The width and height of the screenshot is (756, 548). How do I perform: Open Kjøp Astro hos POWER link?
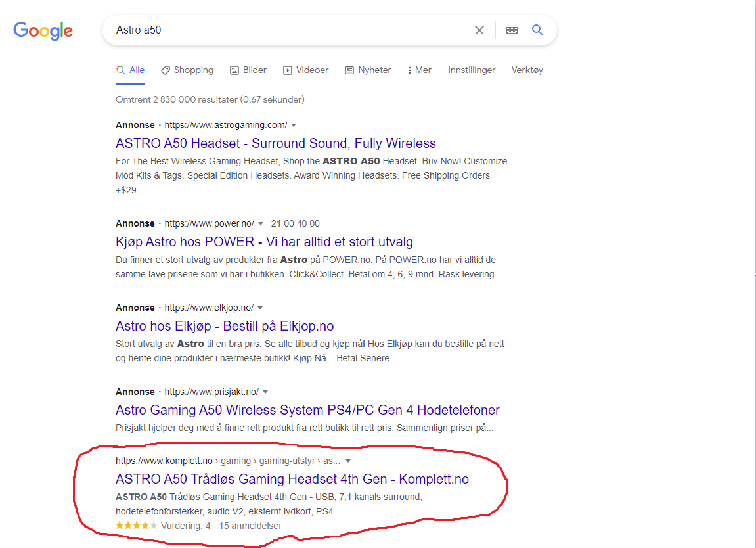[264, 242]
